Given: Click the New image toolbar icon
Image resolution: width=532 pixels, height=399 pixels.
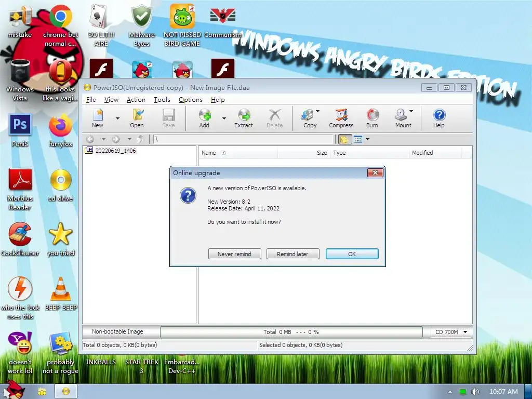Looking at the screenshot, I should (98, 118).
